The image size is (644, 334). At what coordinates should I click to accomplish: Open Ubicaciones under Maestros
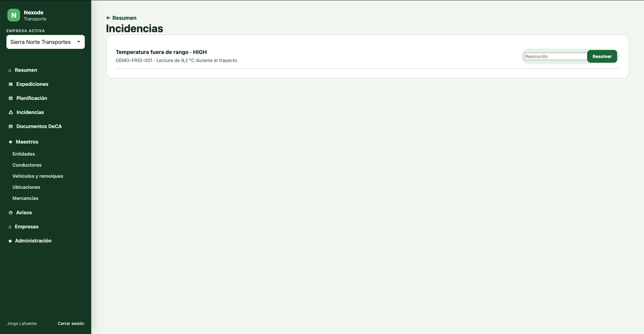26,187
